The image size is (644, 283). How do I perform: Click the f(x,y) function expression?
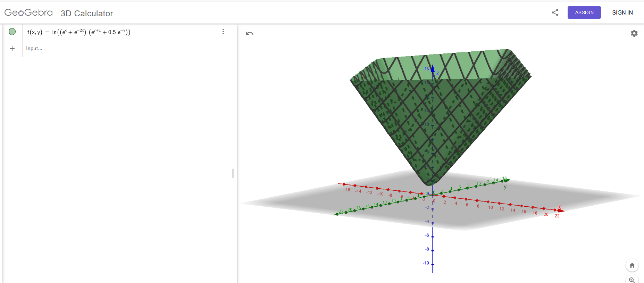pos(79,32)
